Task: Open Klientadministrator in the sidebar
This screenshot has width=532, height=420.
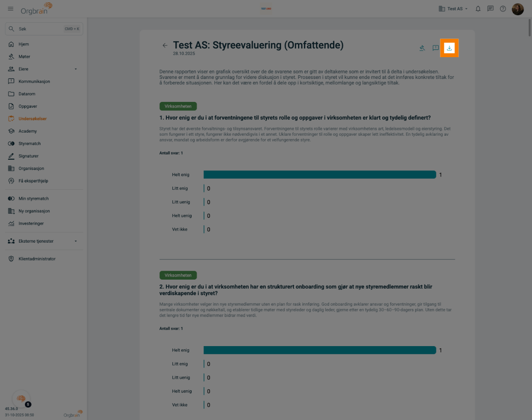Action: [x=37, y=259]
